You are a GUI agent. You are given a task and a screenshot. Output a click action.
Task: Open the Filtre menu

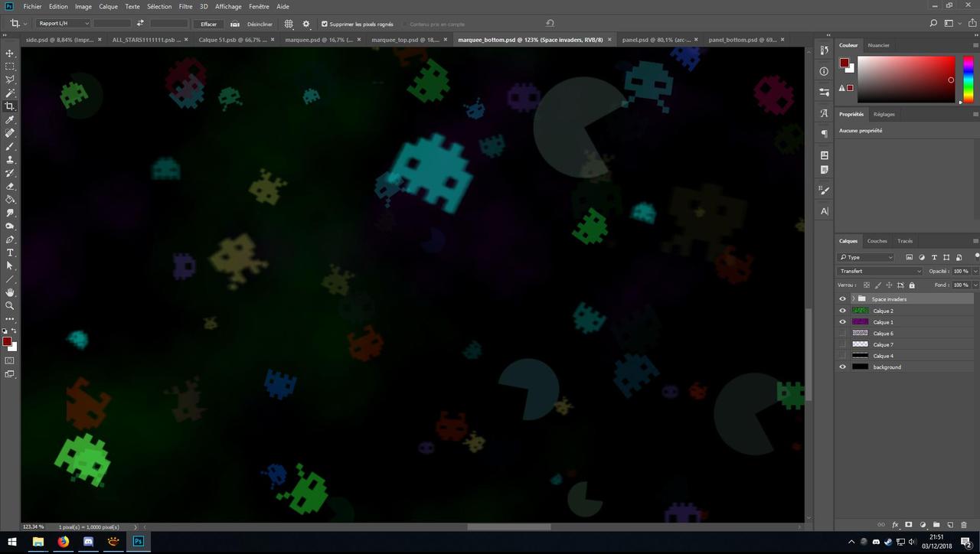click(x=186, y=6)
